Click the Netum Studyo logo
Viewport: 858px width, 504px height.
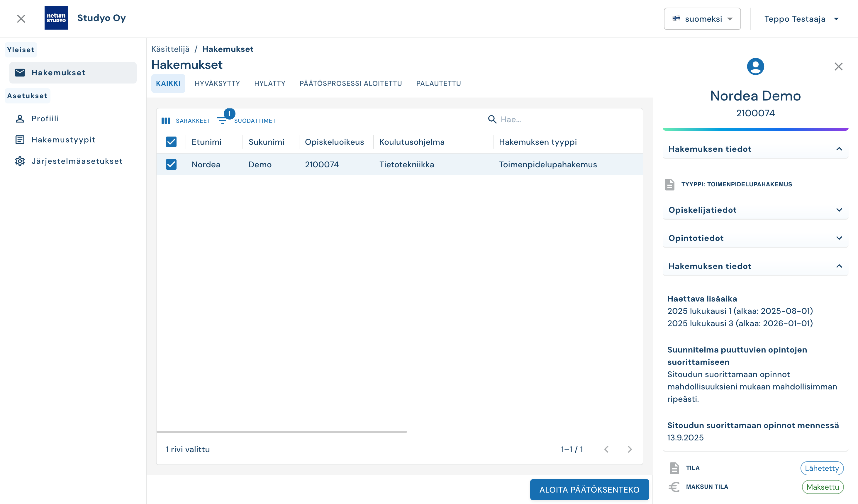point(56,18)
